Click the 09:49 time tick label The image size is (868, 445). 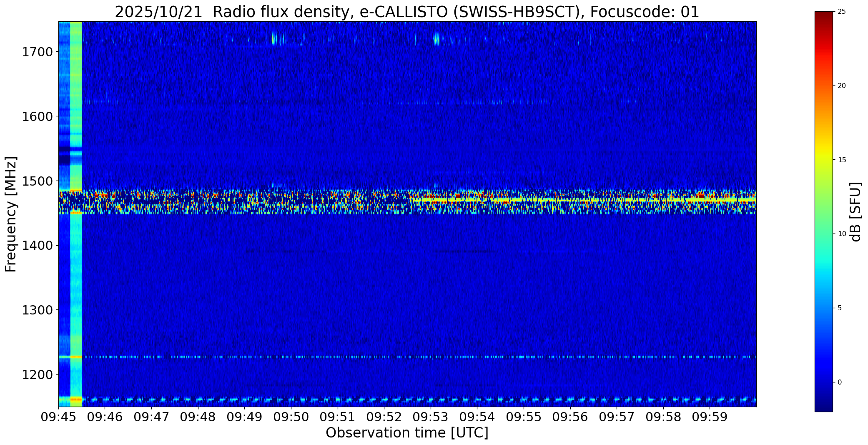point(244,417)
